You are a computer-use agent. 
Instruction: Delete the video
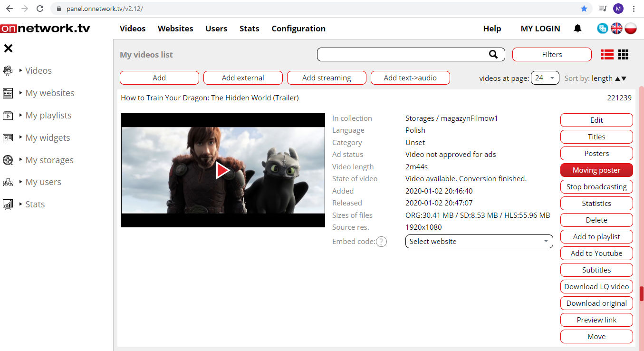tap(596, 220)
